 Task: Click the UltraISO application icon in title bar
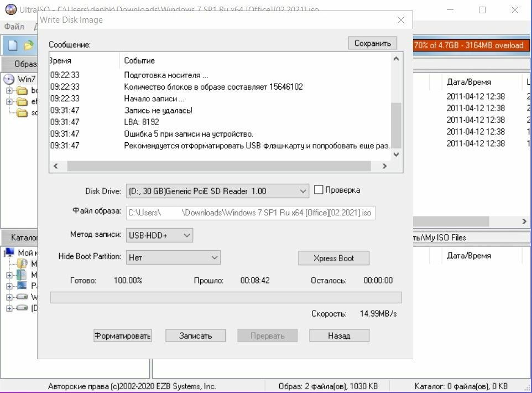[x=11, y=9]
